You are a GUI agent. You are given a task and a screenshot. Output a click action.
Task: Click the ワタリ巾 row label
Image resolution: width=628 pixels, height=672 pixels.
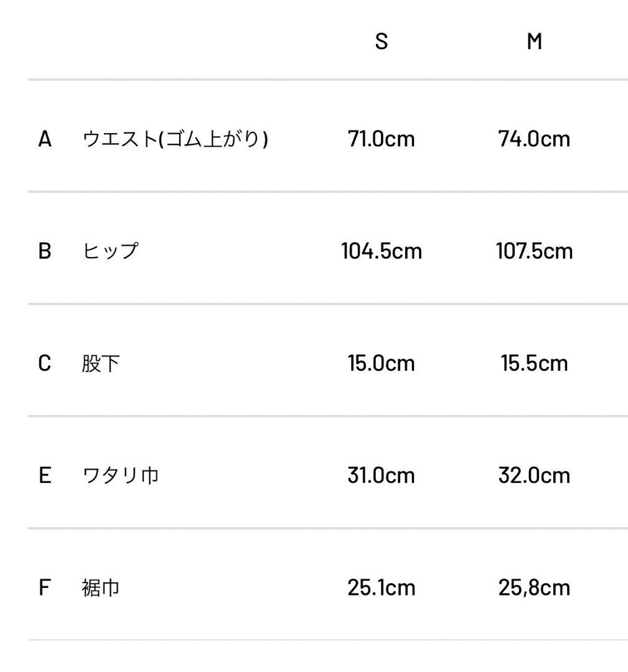tap(120, 475)
